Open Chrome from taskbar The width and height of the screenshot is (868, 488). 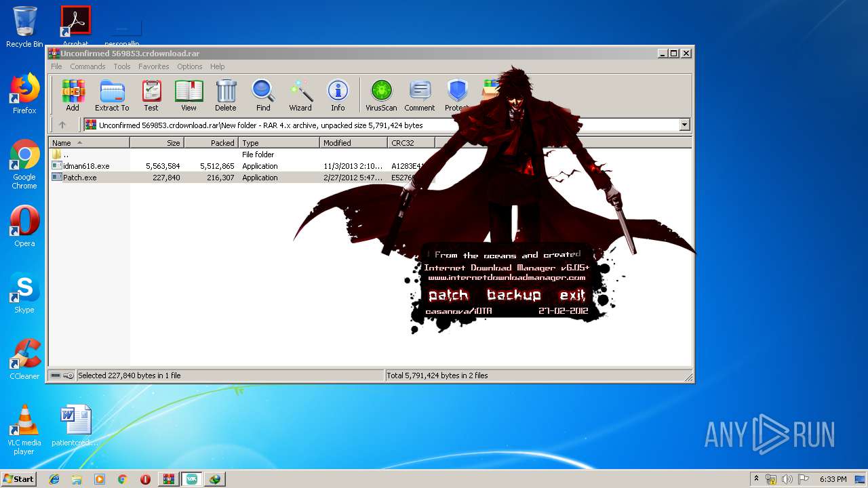pyautogui.click(x=122, y=479)
